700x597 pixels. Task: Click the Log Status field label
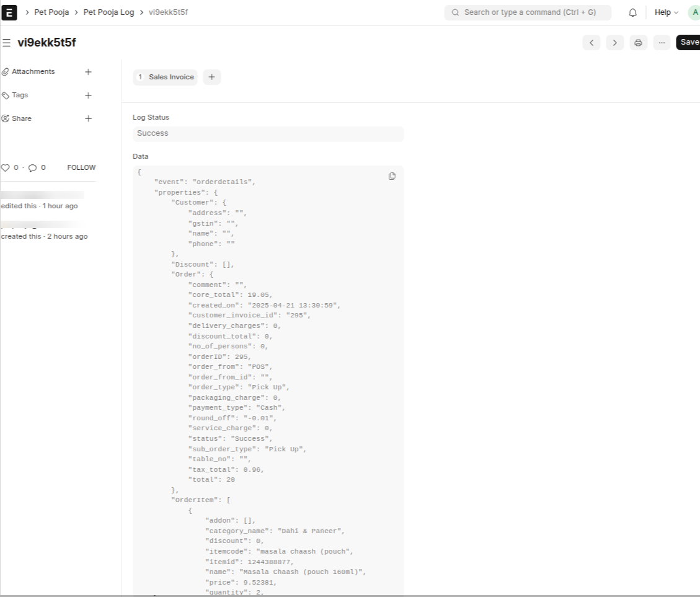(x=151, y=117)
